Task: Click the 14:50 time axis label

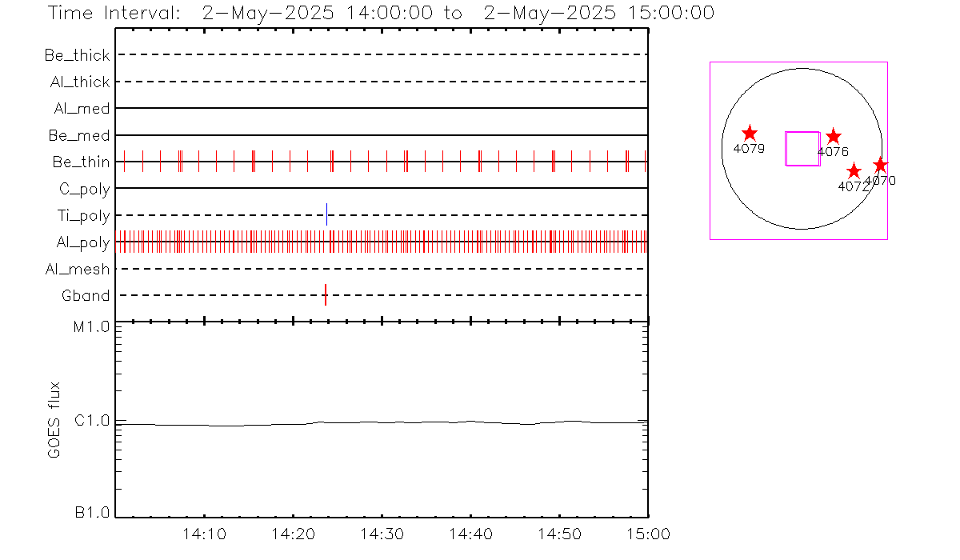Action: [x=559, y=534]
